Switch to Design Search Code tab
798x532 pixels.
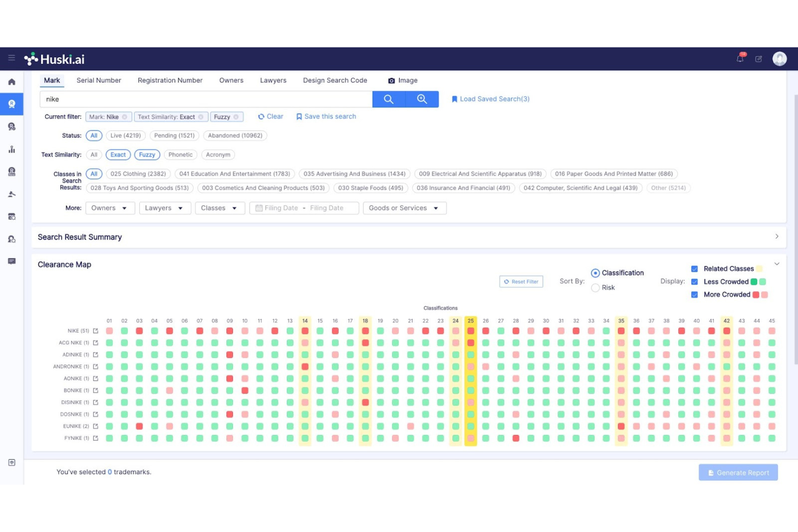tap(335, 80)
